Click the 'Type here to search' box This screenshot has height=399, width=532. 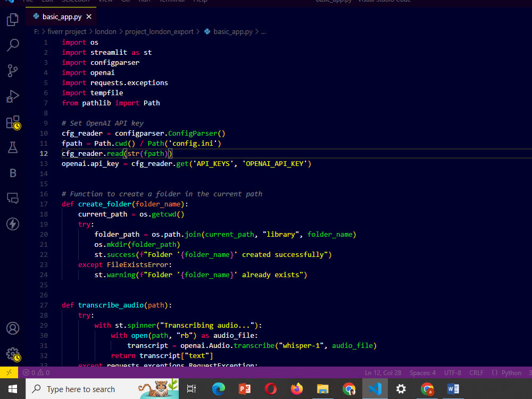click(102, 389)
